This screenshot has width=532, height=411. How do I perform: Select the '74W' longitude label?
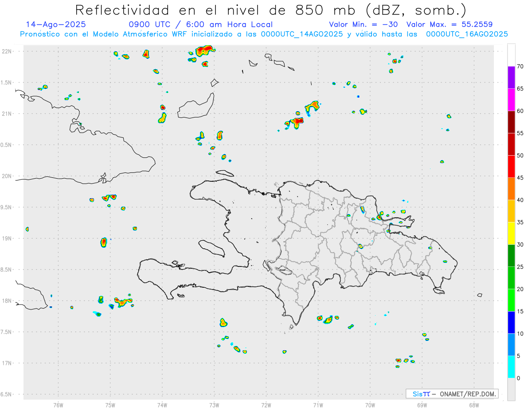click(x=162, y=405)
